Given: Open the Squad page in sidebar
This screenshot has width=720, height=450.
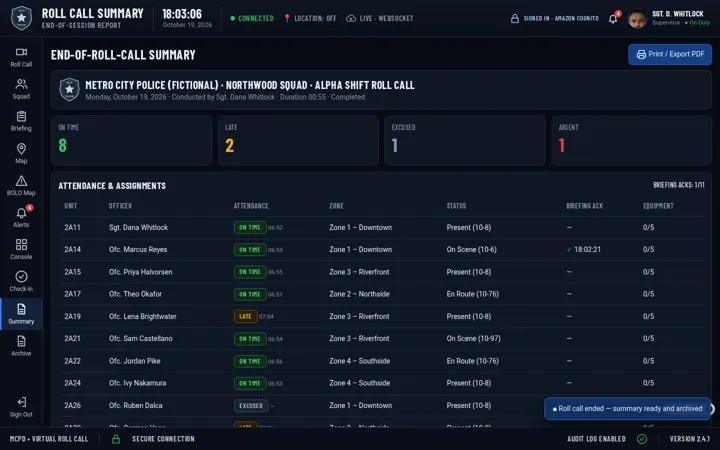Looking at the screenshot, I should 21,89.
